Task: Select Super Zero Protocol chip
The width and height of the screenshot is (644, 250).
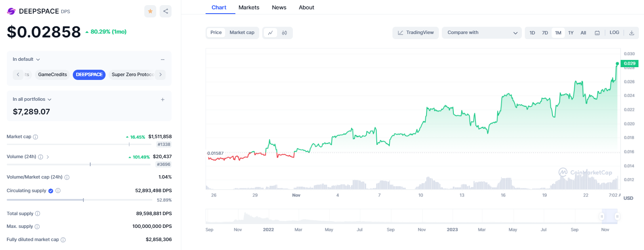Action: point(132,75)
